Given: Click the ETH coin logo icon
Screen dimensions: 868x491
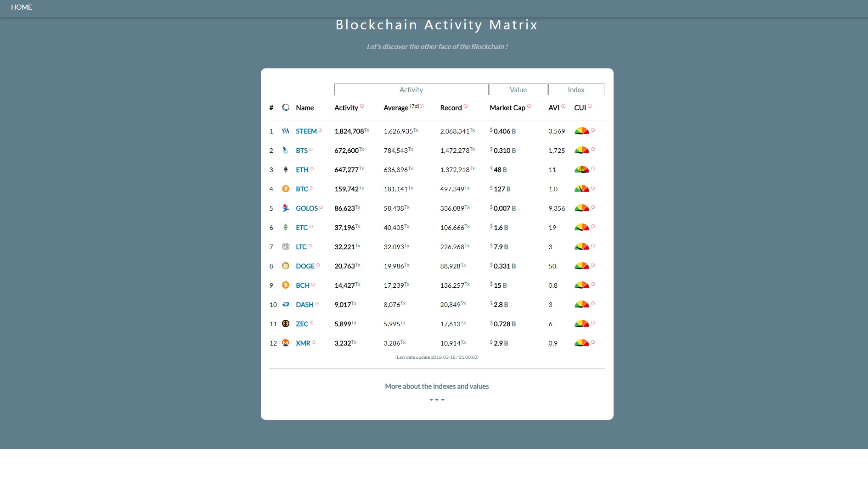Looking at the screenshot, I should click(286, 169).
